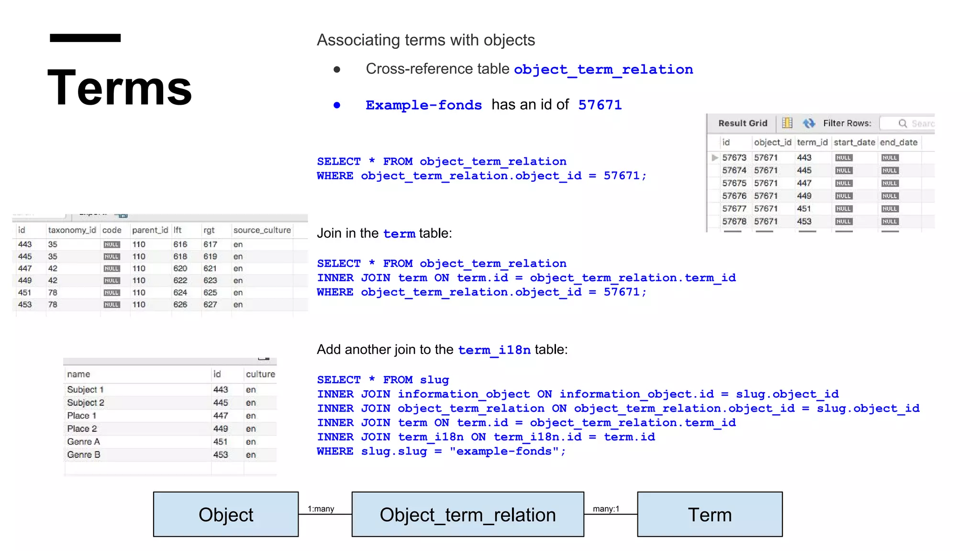
Task: Select lft value 616 in term table
Action: (x=180, y=244)
